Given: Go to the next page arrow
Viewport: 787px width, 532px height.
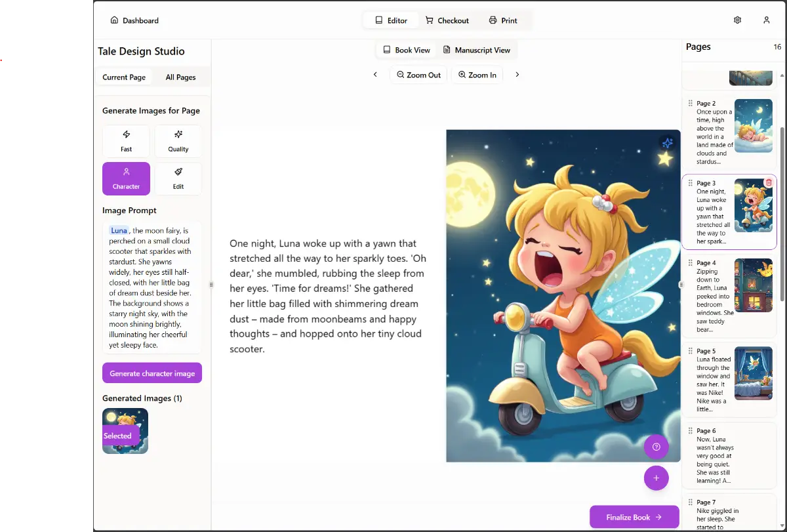Looking at the screenshot, I should tap(517, 75).
